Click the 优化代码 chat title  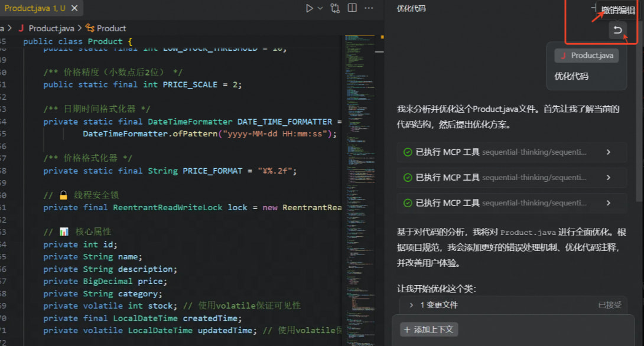(411, 8)
